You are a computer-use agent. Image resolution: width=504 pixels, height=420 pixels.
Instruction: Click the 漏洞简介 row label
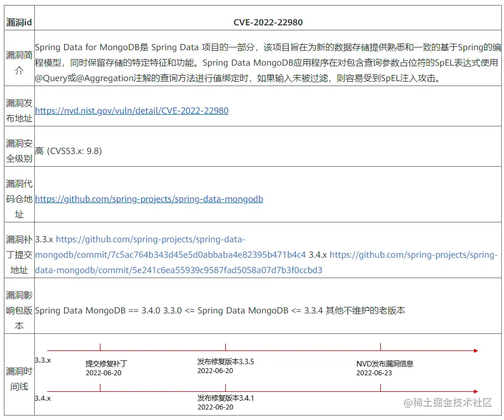(x=19, y=62)
